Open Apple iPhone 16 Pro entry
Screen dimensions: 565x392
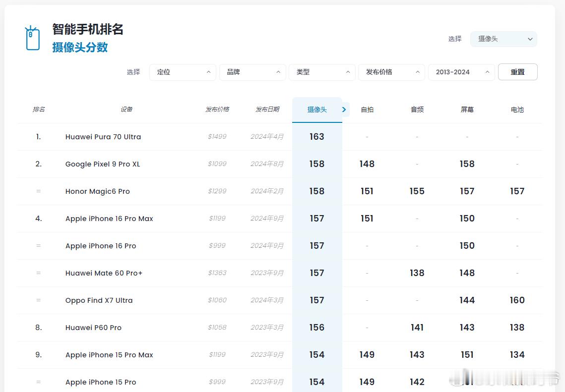coord(101,246)
